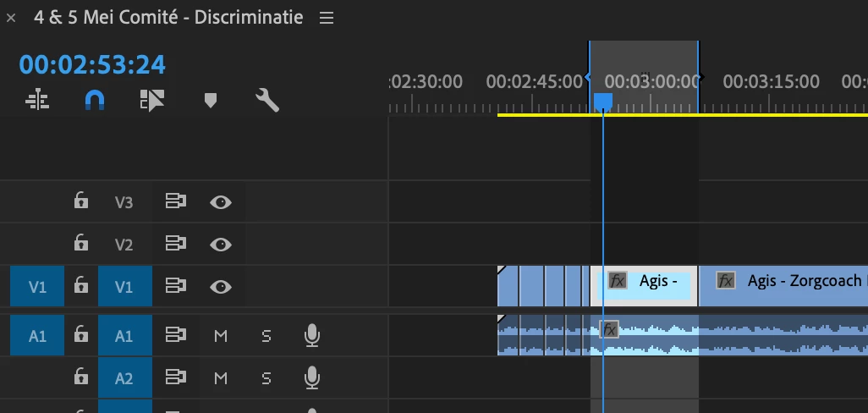
Task: Hide track V3 output with eye icon
Action: point(220,202)
